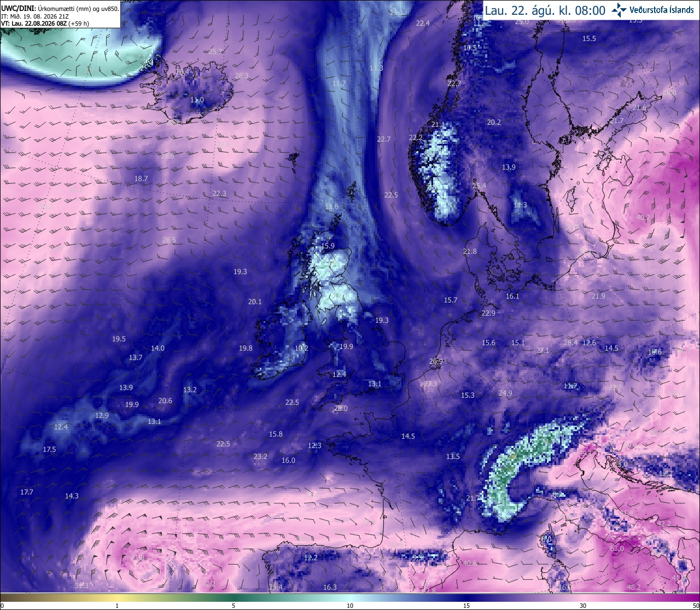Select the Lau. 22. ágú. kl. 08:00 timestamp

pyautogui.click(x=545, y=10)
